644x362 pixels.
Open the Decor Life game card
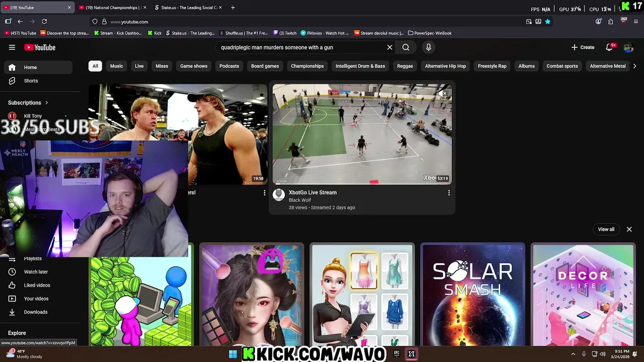click(583, 295)
